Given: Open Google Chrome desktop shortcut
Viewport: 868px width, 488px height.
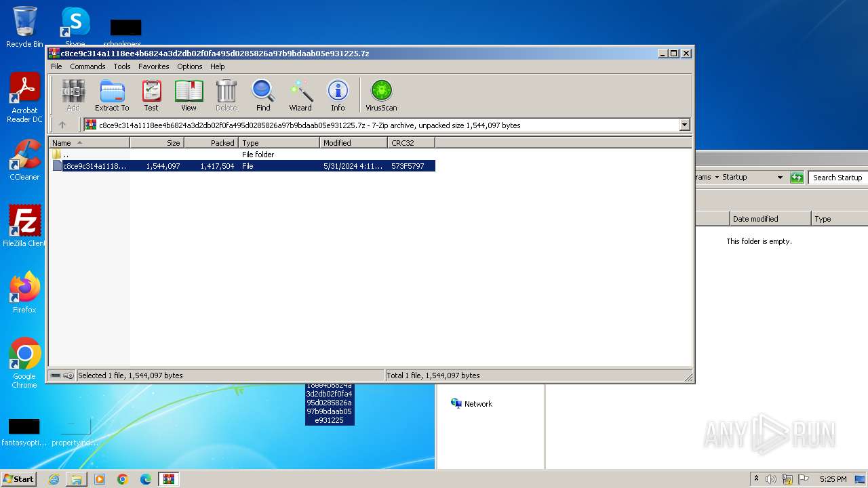Looking at the screenshot, I should (x=24, y=363).
